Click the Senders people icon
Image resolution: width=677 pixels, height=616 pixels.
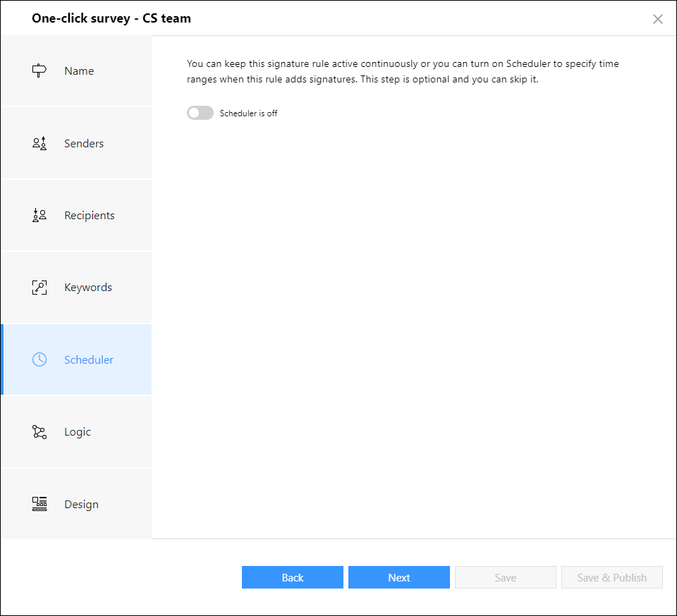pos(39,143)
